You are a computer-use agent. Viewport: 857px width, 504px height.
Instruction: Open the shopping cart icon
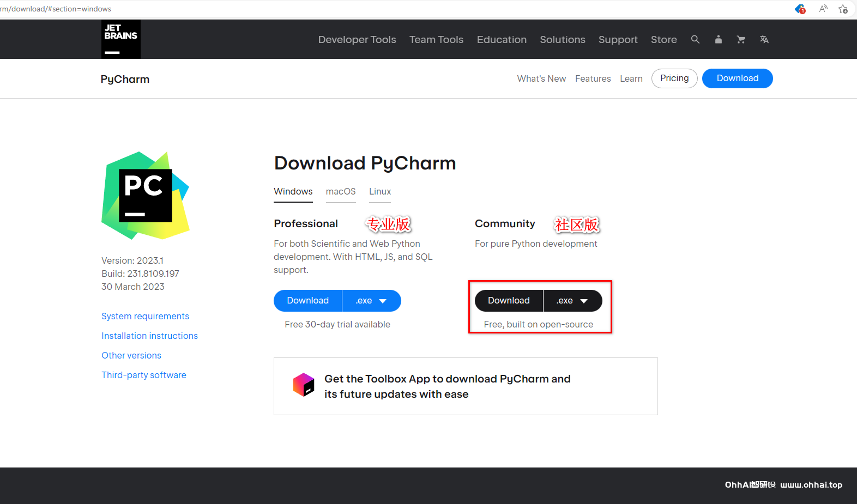pos(741,39)
